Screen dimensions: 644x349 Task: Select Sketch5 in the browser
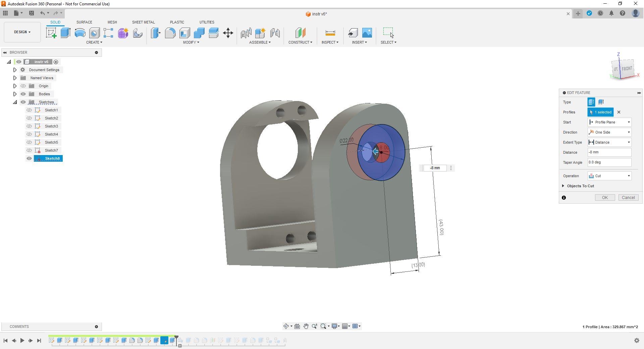pyautogui.click(x=51, y=142)
